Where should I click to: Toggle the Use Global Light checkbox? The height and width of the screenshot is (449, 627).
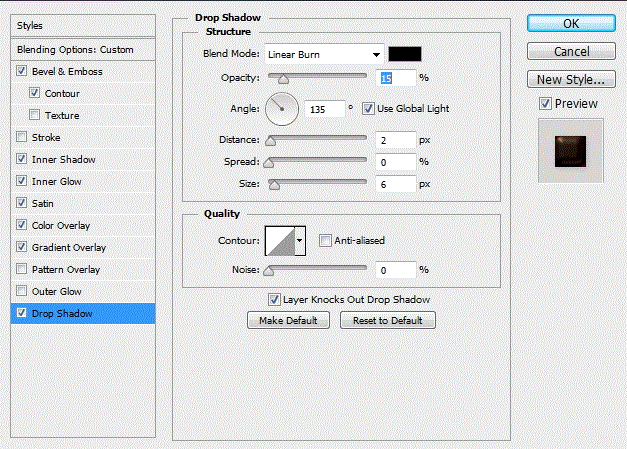(368, 108)
